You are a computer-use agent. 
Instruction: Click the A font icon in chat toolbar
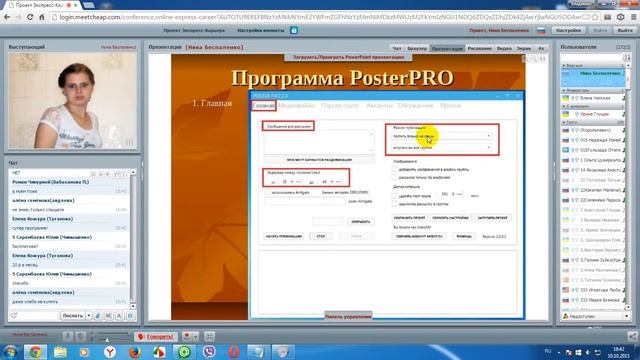[119, 316]
